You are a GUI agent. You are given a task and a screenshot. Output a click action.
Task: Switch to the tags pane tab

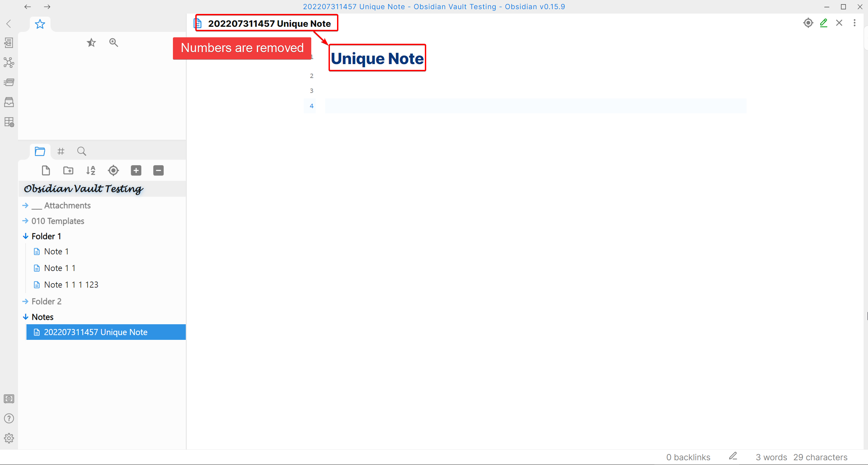[61, 151]
